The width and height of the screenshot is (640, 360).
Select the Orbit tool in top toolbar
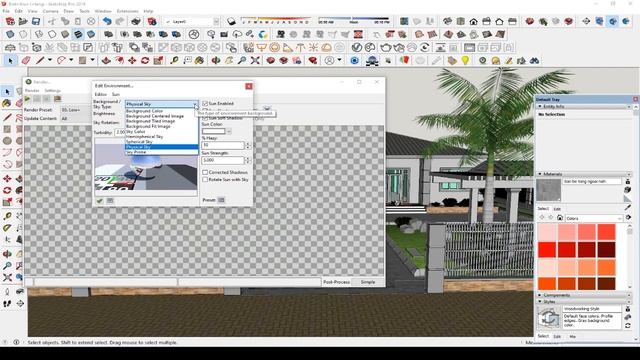click(216, 60)
